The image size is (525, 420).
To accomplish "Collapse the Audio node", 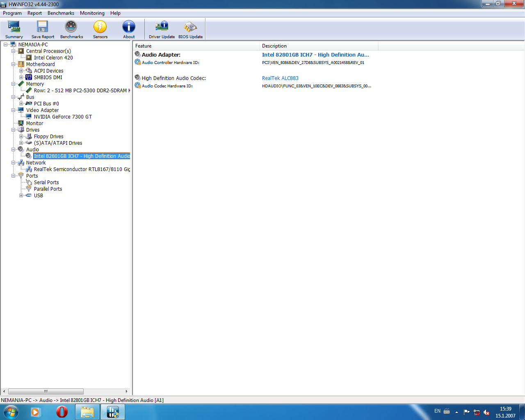I will (x=13, y=149).
